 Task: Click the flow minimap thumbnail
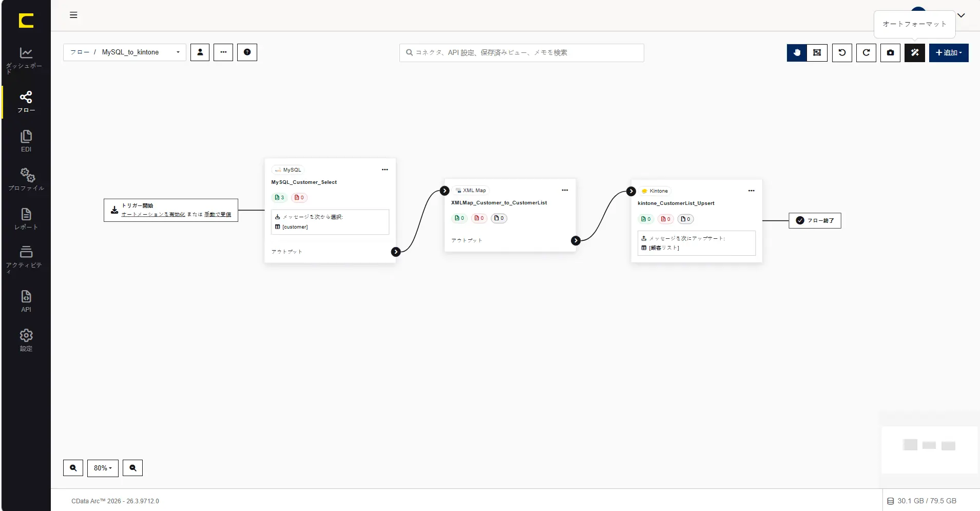(930, 450)
